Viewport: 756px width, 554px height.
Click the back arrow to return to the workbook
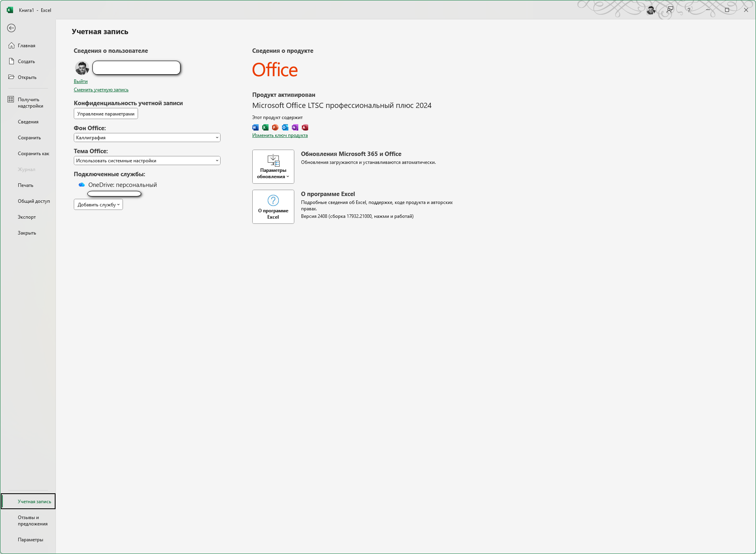click(x=11, y=28)
